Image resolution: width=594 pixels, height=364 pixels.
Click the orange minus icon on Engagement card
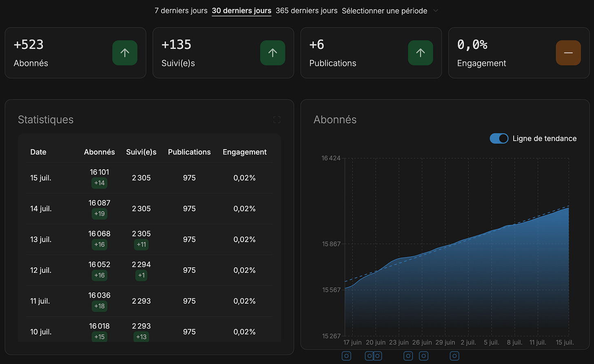pyautogui.click(x=568, y=53)
